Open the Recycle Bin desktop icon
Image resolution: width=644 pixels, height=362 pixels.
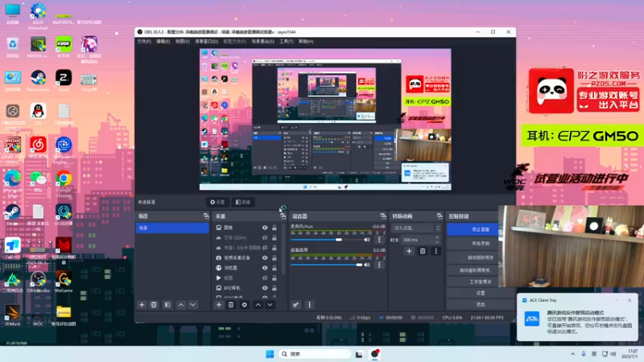point(12,47)
